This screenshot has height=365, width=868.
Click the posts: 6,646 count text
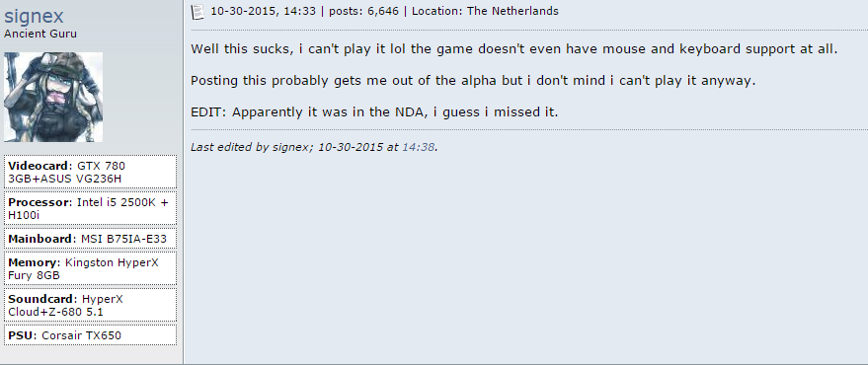pos(363,11)
